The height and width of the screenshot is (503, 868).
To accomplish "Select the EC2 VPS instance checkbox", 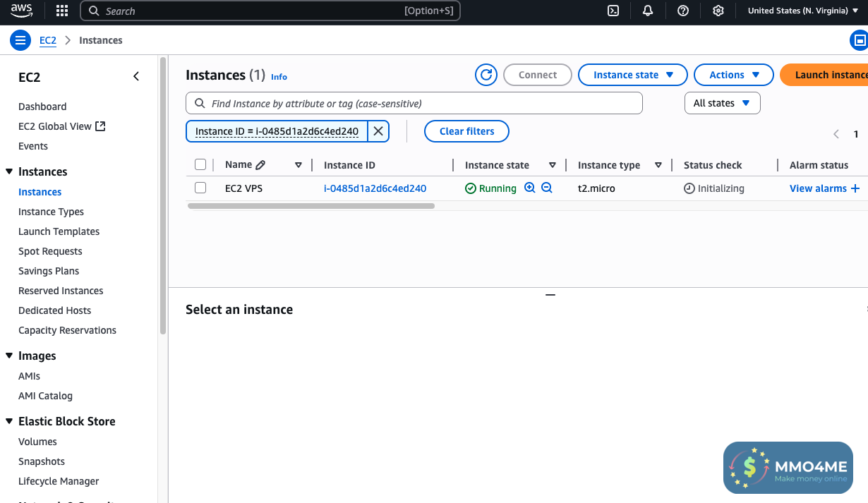I will click(200, 188).
